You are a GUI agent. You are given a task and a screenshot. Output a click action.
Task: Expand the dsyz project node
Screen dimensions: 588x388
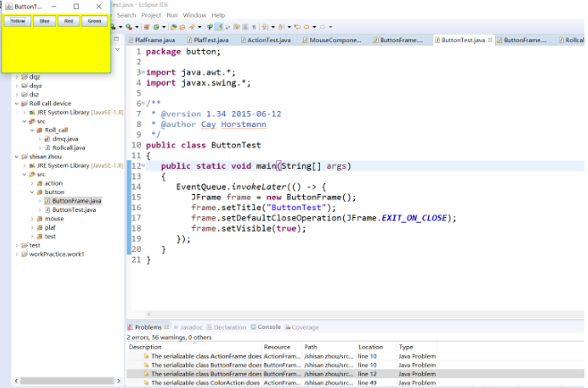16,86
